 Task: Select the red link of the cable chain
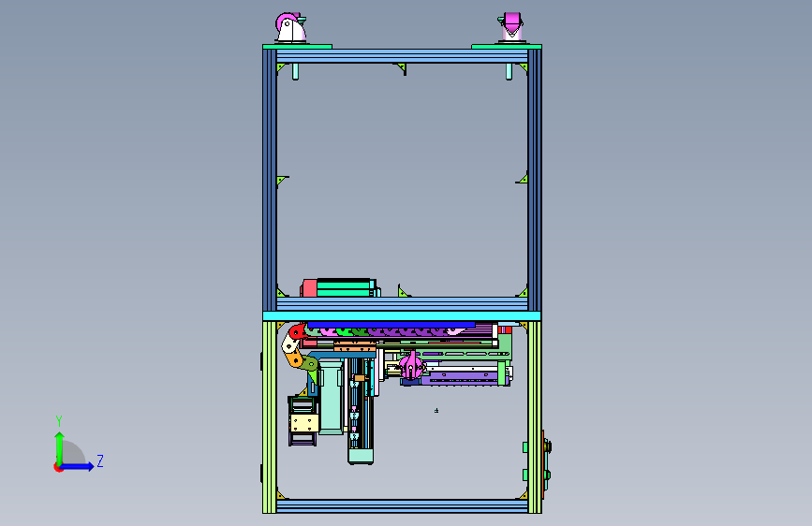click(x=297, y=332)
